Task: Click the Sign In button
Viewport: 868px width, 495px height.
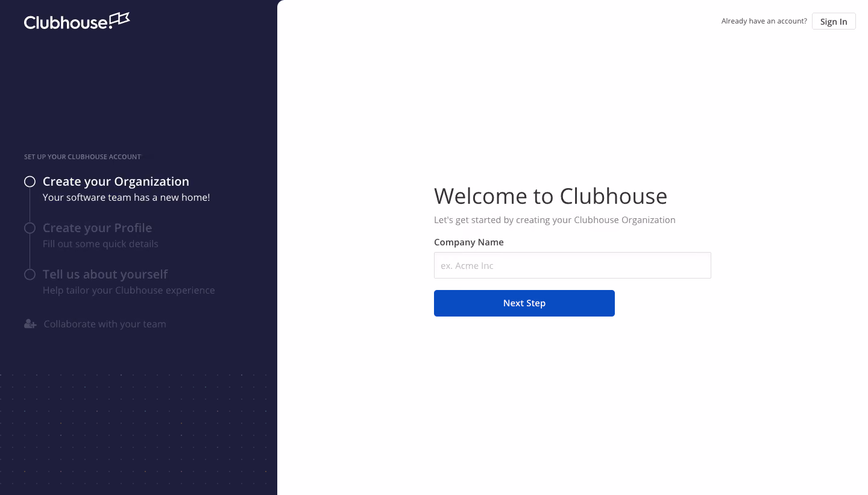Action: [x=834, y=21]
